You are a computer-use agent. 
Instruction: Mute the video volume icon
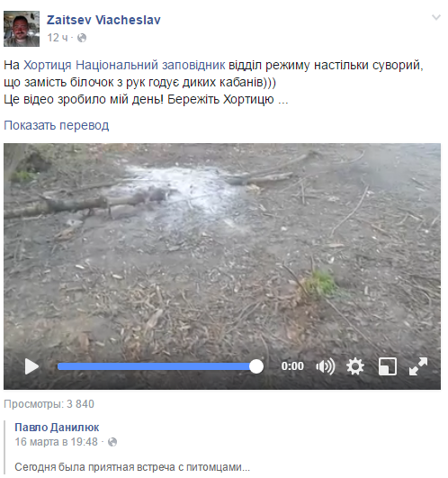click(x=325, y=366)
